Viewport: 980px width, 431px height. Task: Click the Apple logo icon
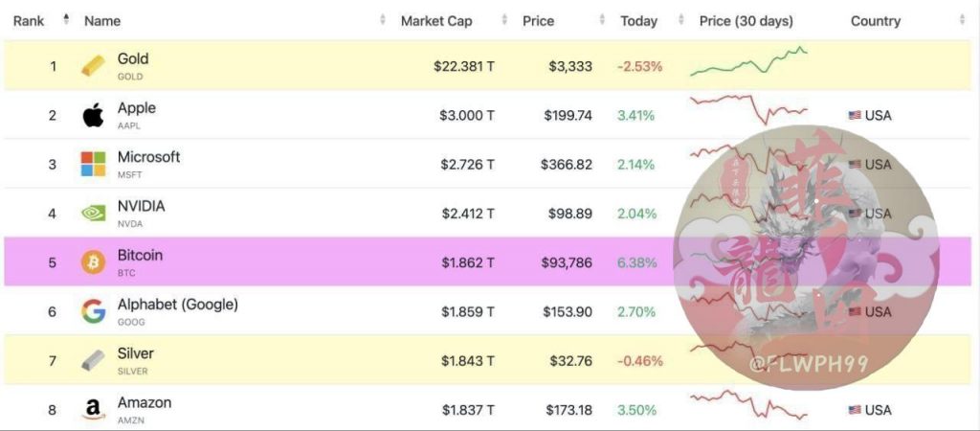pyautogui.click(x=93, y=115)
